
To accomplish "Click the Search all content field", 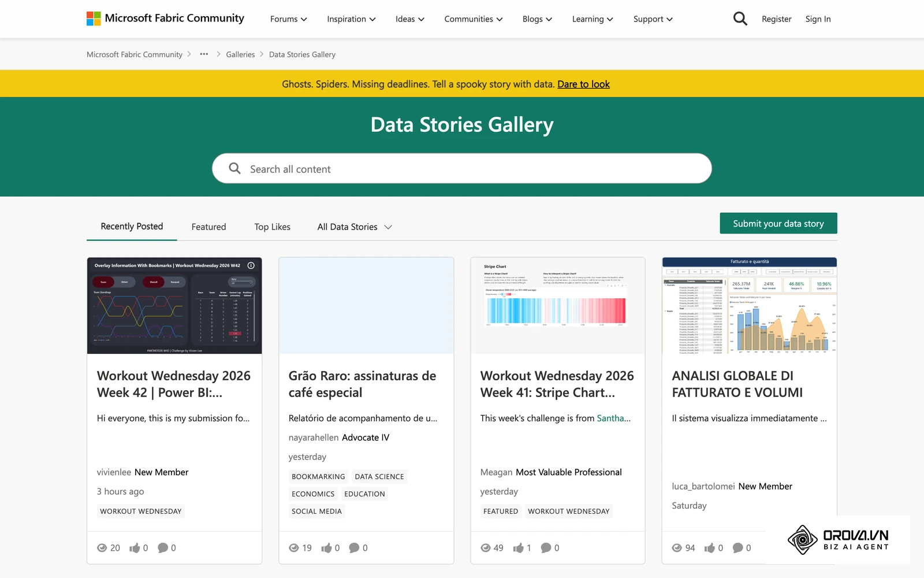I will pyautogui.click(x=462, y=168).
